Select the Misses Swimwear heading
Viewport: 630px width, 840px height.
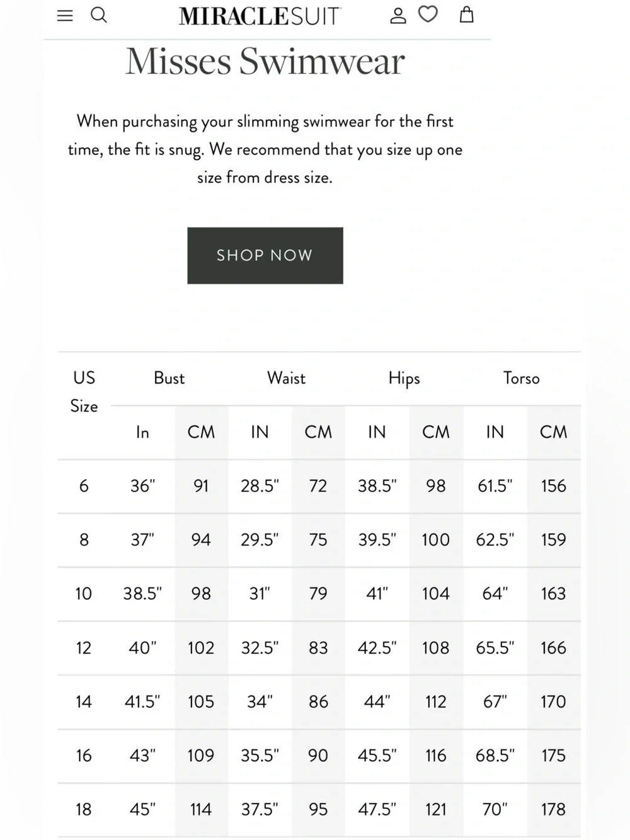(265, 61)
